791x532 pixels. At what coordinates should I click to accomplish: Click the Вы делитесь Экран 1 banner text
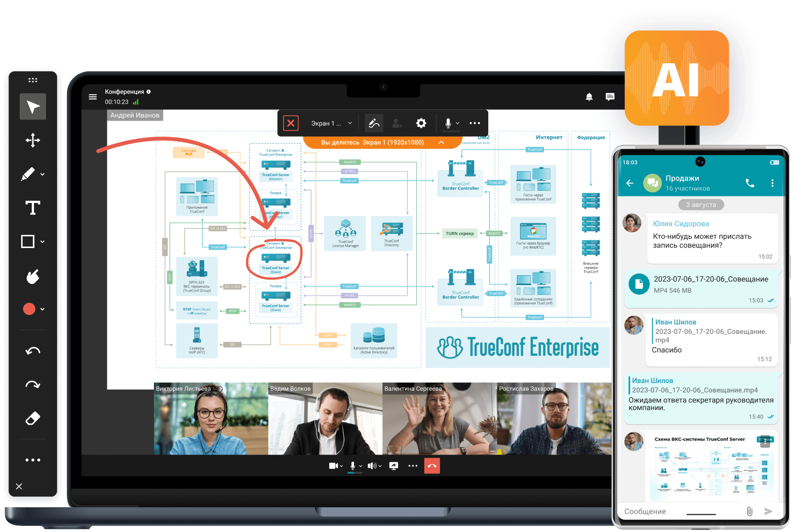[372, 142]
